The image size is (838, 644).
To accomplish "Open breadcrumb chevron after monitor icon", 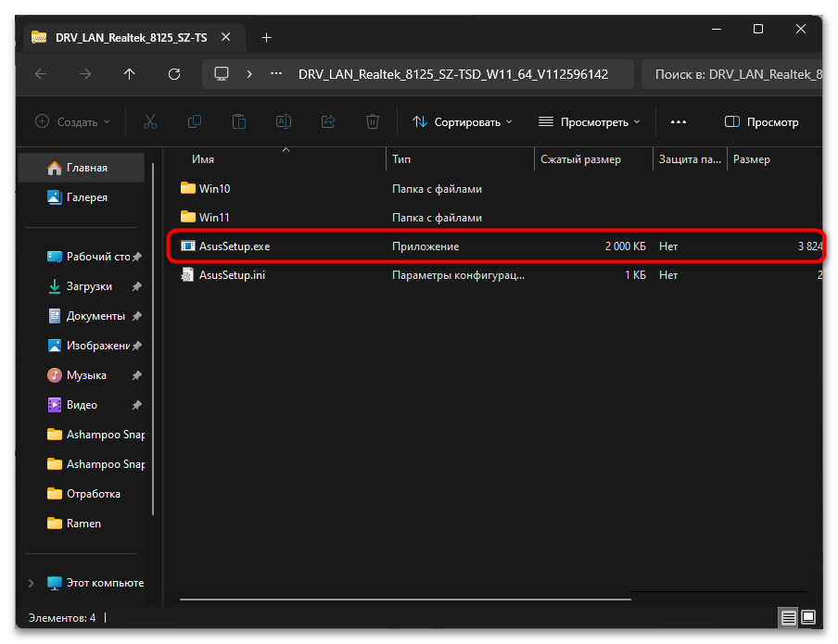I will click(x=249, y=74).
